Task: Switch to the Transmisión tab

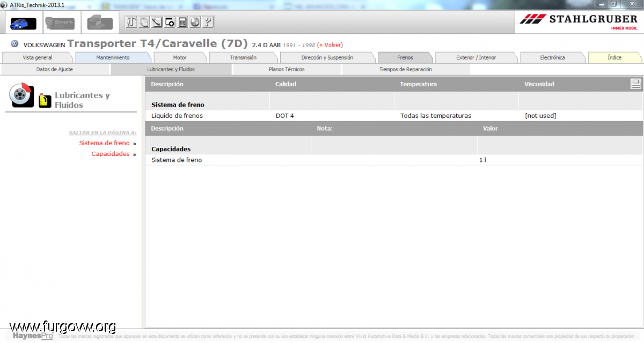Action: pyautogui.click(x=243, y=57)
